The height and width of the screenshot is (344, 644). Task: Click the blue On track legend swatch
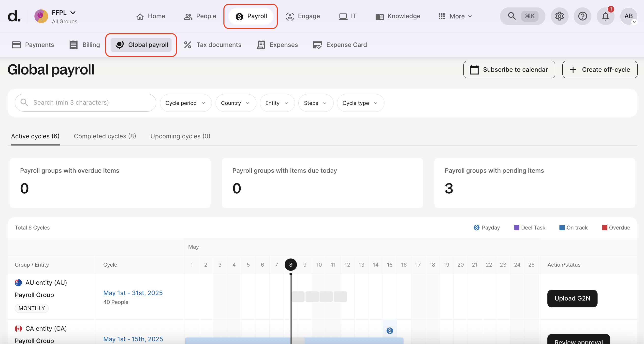[x=562, y=228]
